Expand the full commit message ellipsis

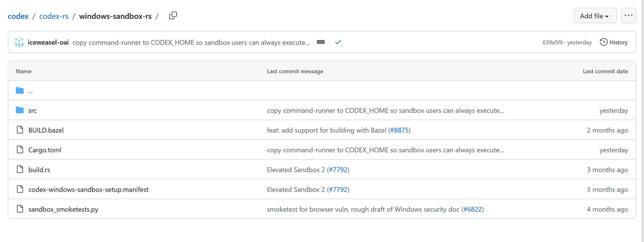click(x=321, y=42)
